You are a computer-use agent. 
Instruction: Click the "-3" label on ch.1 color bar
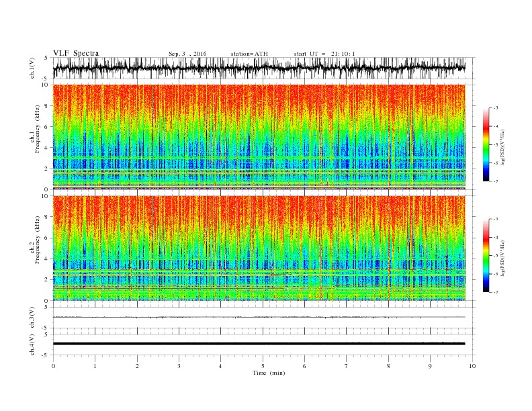pos(496,108)
